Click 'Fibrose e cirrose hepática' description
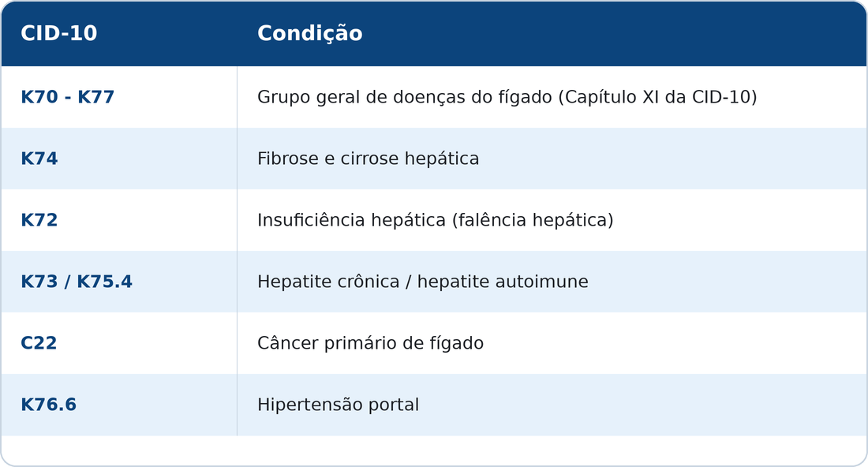Image resolution: width=868 pixels, height=467 pixels. tap(369, 159)
